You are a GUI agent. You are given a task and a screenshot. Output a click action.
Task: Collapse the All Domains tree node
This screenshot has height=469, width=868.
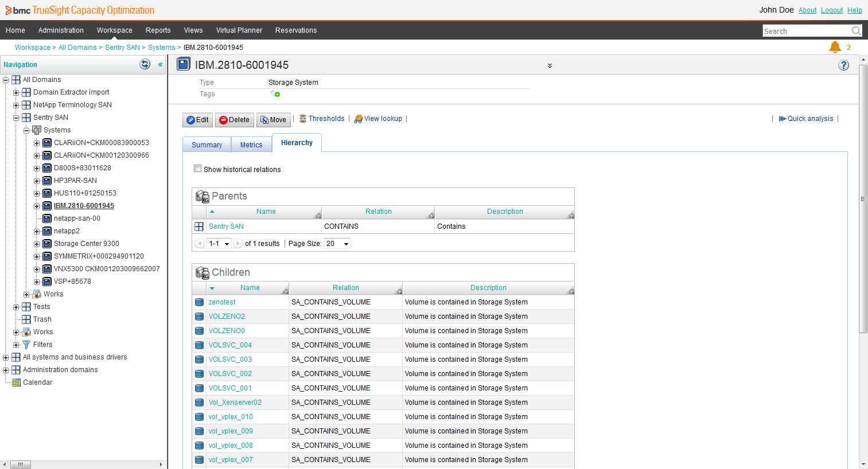tap(6, 80)
